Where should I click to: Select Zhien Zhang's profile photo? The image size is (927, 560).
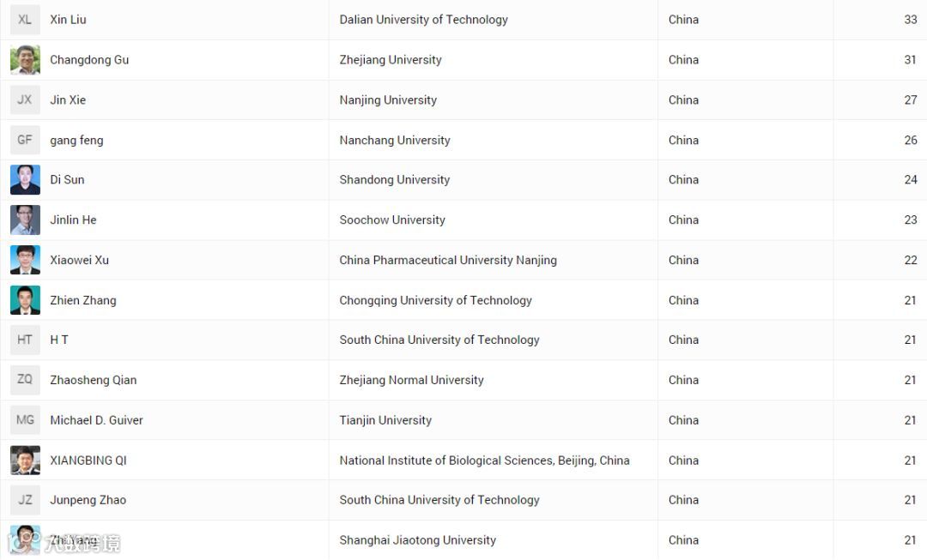25,300
